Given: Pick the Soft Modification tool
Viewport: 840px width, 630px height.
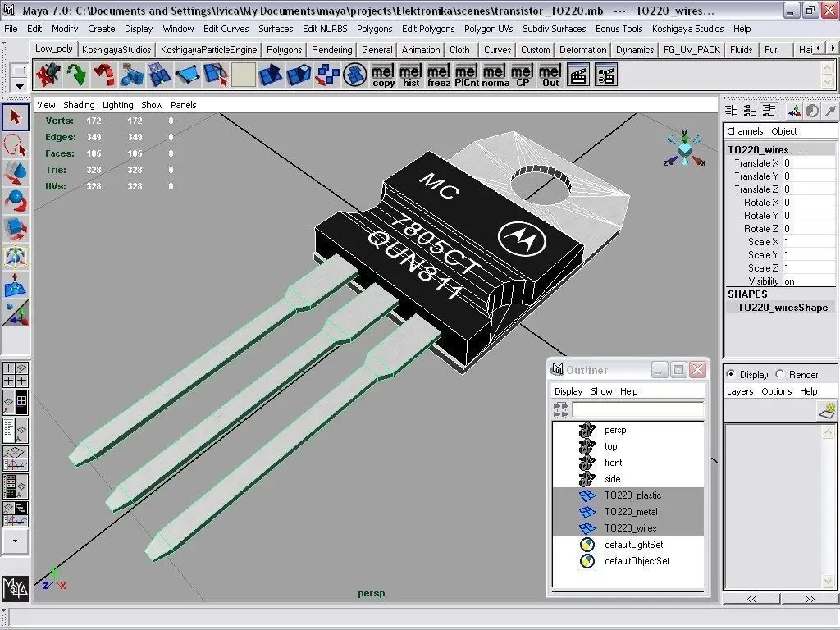Looking at the screenshot, I should (16, 285).
